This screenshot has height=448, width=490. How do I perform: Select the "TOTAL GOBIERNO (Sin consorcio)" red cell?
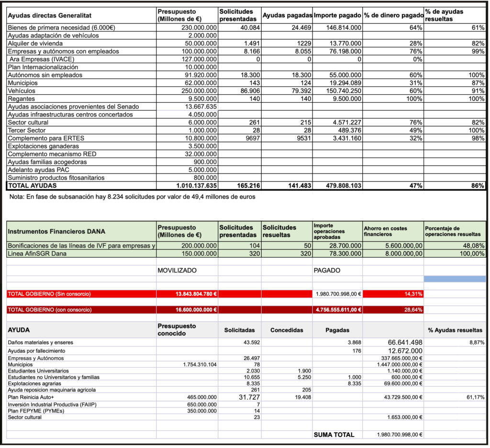81,294
